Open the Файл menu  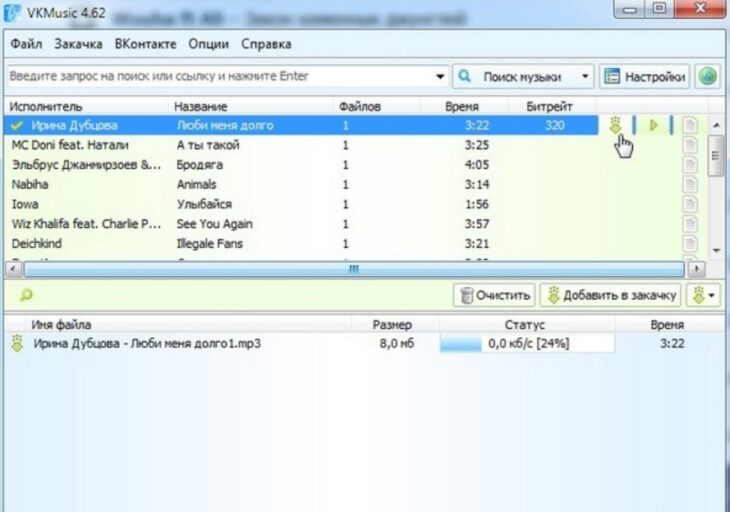click(26, 44)
